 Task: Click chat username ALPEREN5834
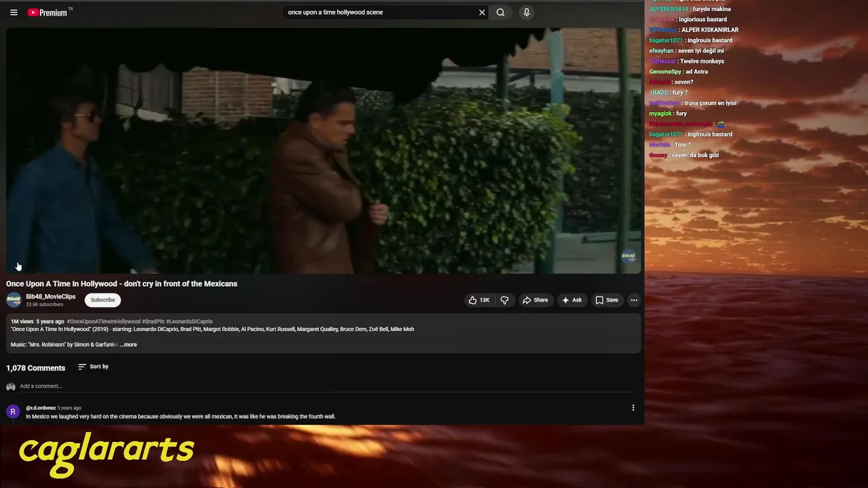pyautogui.click(x=669, y=9)
